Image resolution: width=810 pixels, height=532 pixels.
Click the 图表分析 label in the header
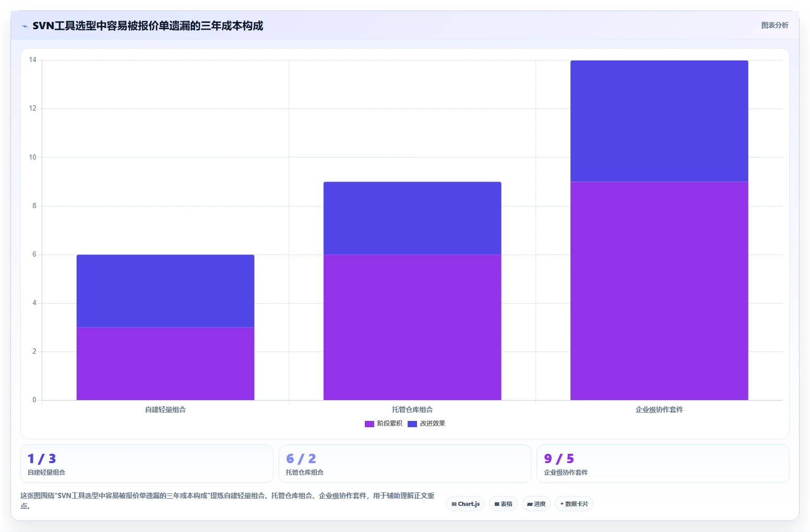pos(775,25)
